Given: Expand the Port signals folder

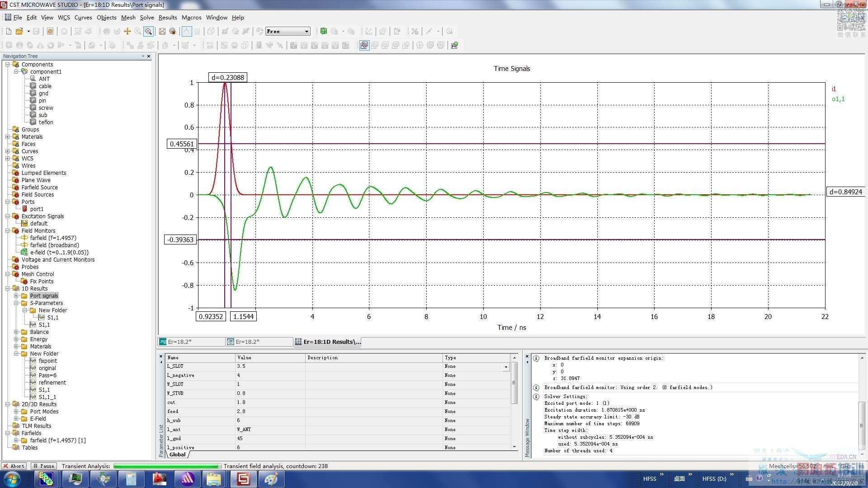Looking at the screenshot, I should 16,296.
